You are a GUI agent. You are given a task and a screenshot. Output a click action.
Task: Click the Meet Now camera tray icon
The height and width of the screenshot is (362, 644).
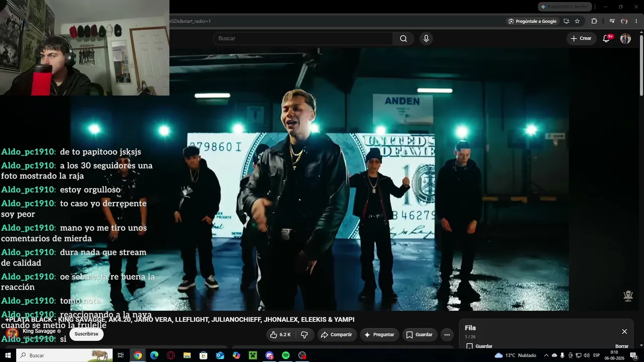click(571, 355)
